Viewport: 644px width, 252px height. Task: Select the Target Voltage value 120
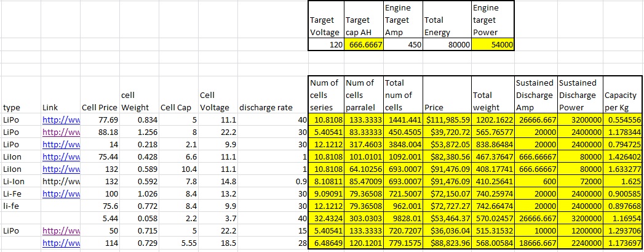(x=326, y=44)
